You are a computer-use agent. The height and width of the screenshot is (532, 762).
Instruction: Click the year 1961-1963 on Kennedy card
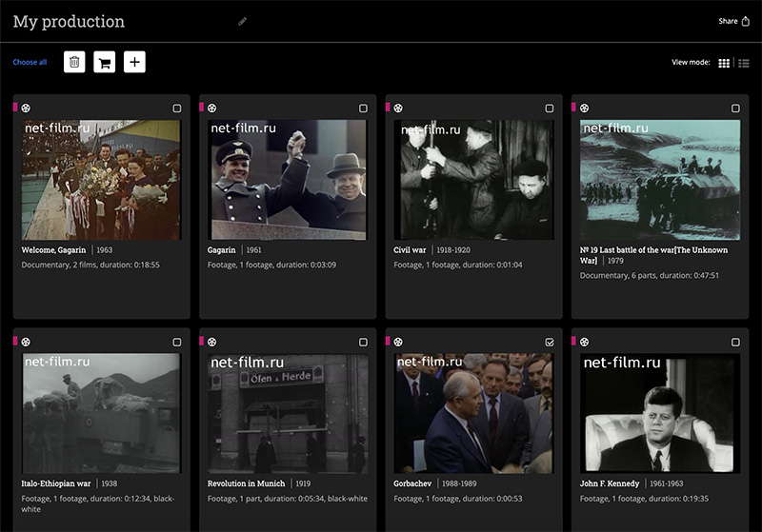coord(666,483)
